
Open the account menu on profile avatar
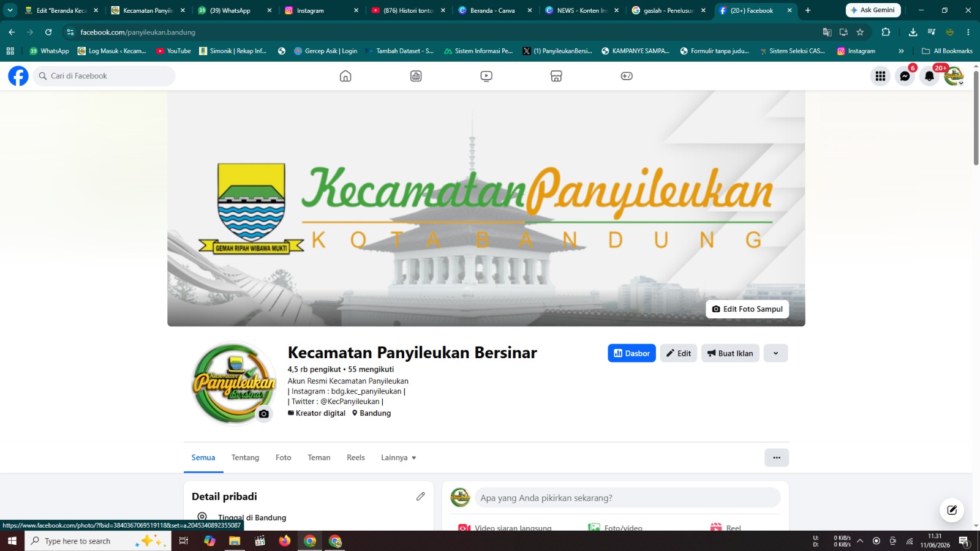pos(954,76)
